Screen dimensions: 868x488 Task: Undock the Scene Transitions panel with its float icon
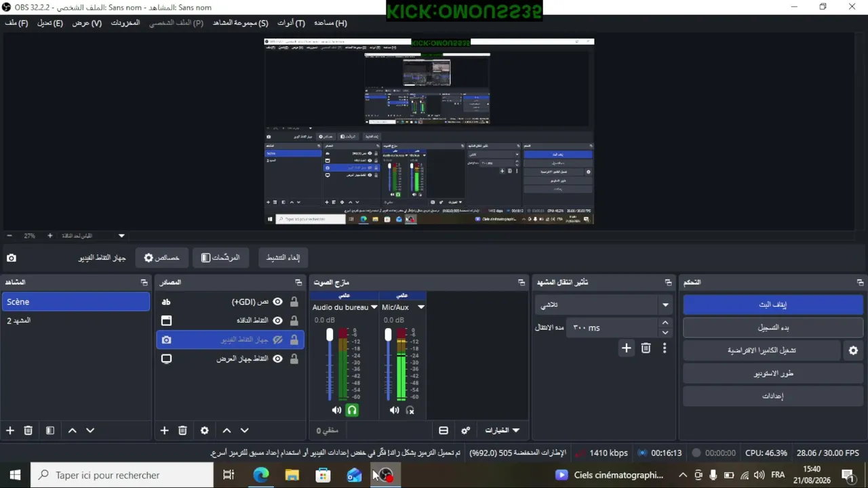(669, 282)
